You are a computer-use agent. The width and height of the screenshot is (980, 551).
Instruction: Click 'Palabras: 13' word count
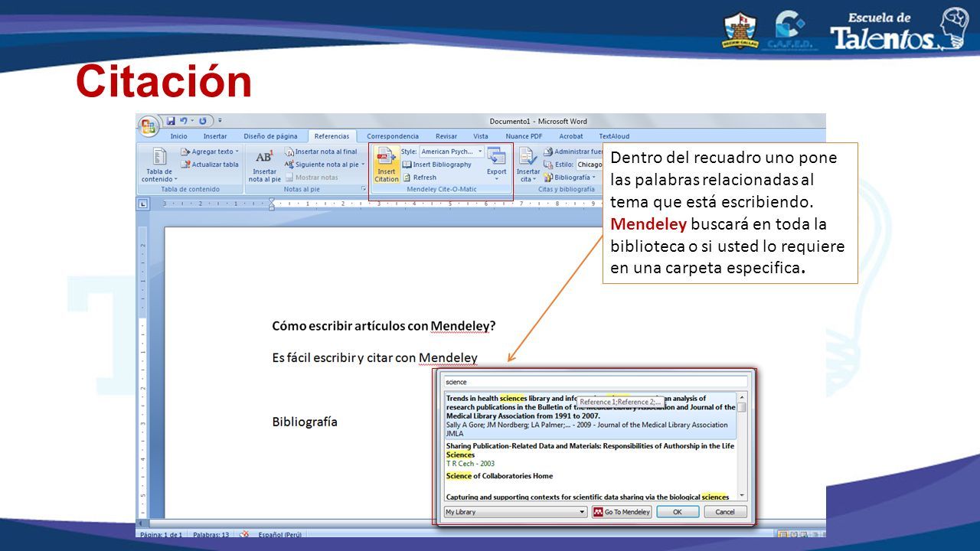click(211, 534)
